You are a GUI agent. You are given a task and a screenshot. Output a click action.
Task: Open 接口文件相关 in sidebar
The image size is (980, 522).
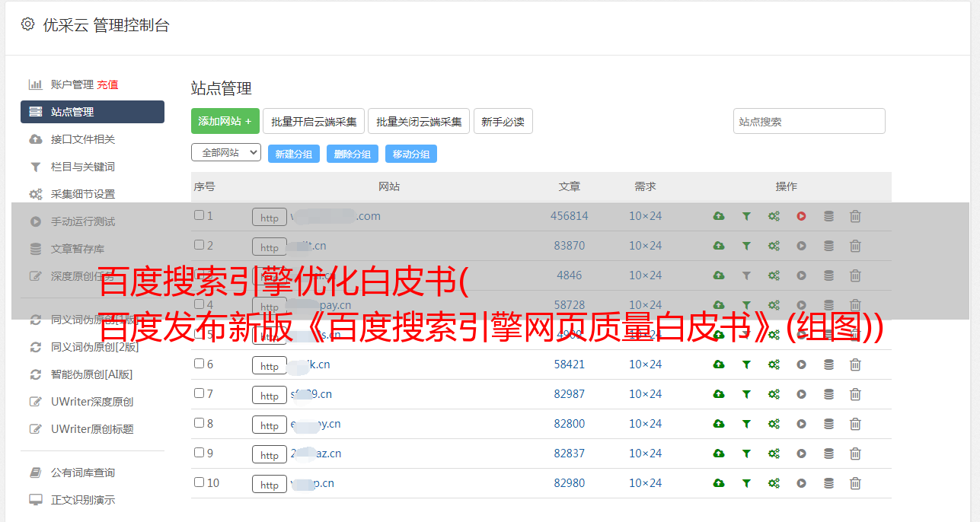pos(83,139)
